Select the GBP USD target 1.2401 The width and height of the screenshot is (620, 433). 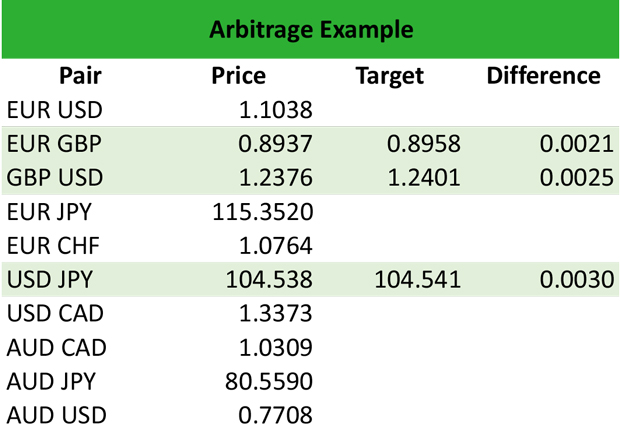click(x=424, y=178)
